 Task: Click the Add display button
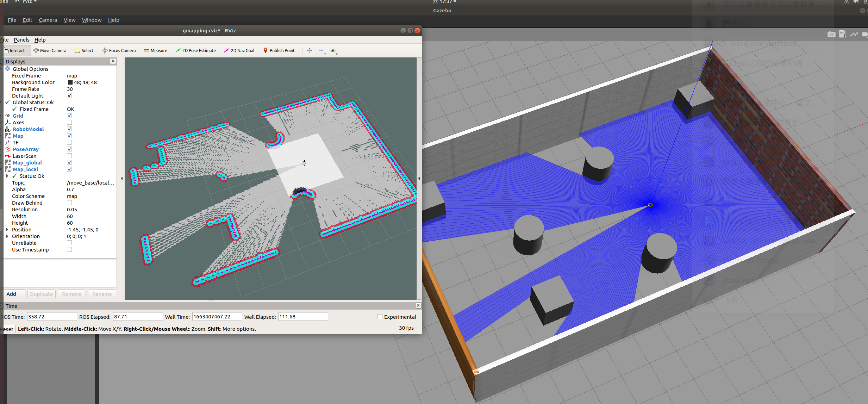pyautogui.click(x=14, y=294)
